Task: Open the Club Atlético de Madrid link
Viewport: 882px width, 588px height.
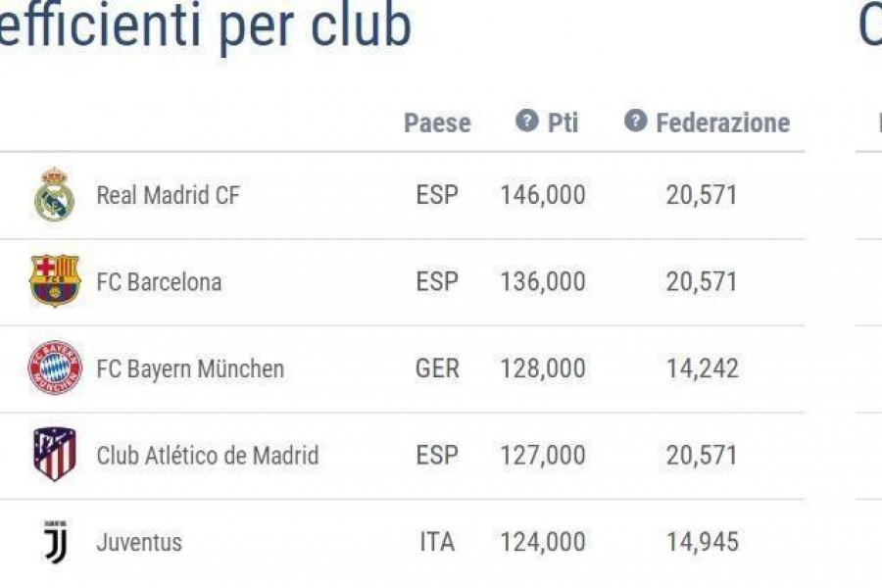Action: coord(208,455)
